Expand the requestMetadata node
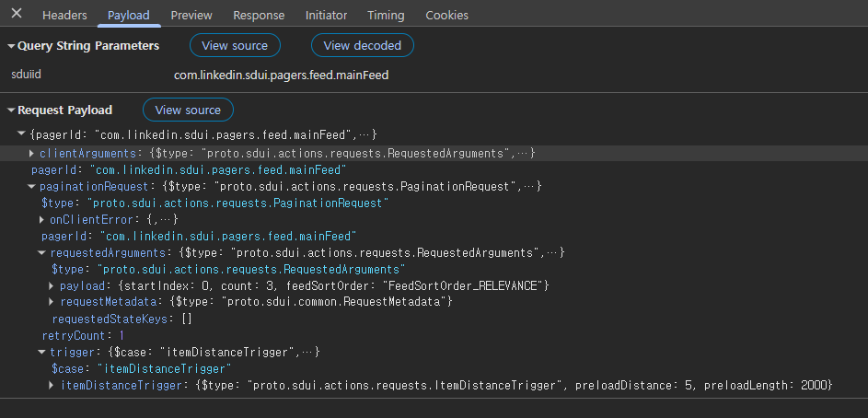 52,302
